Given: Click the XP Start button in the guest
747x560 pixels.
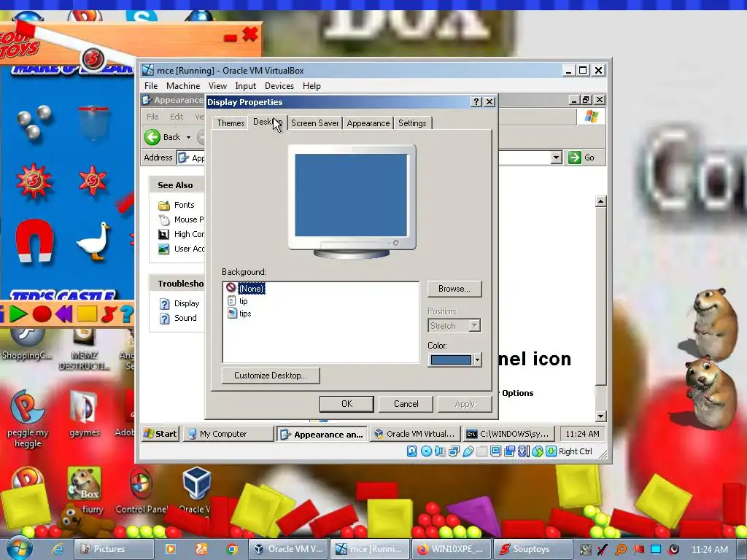Looking at the screenshot, I should (160, 434).
